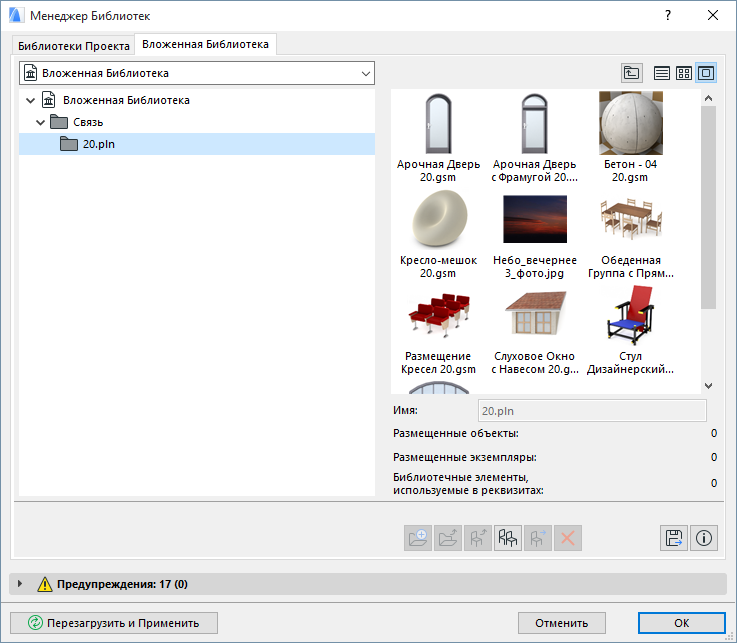Viewport: 737px width, 643px height.
Task: Select the Вложенная Библиотека tab
Action: 205,44
